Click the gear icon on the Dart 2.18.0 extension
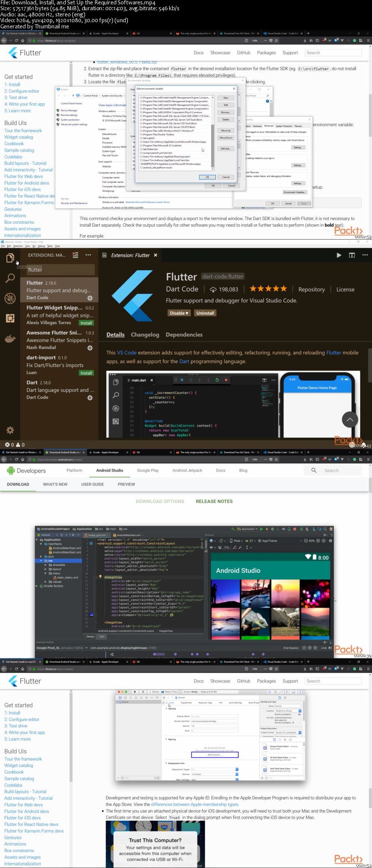This screenshot has width=372, height=868. pos(90,398)
